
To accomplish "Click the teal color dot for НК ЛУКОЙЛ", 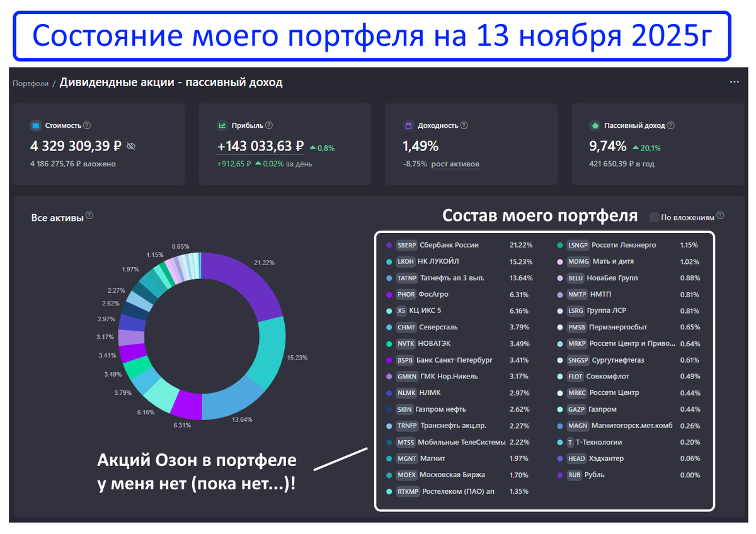I will (389, 261).
